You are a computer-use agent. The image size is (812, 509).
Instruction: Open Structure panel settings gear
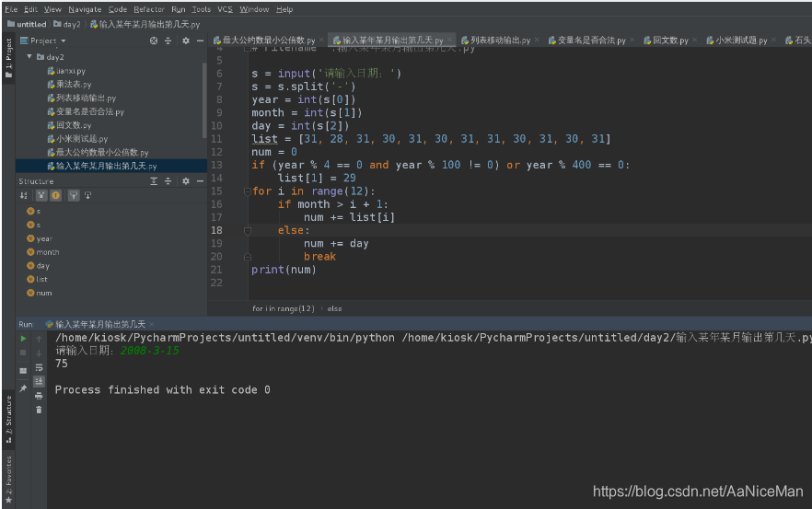[x=185, y=180]
